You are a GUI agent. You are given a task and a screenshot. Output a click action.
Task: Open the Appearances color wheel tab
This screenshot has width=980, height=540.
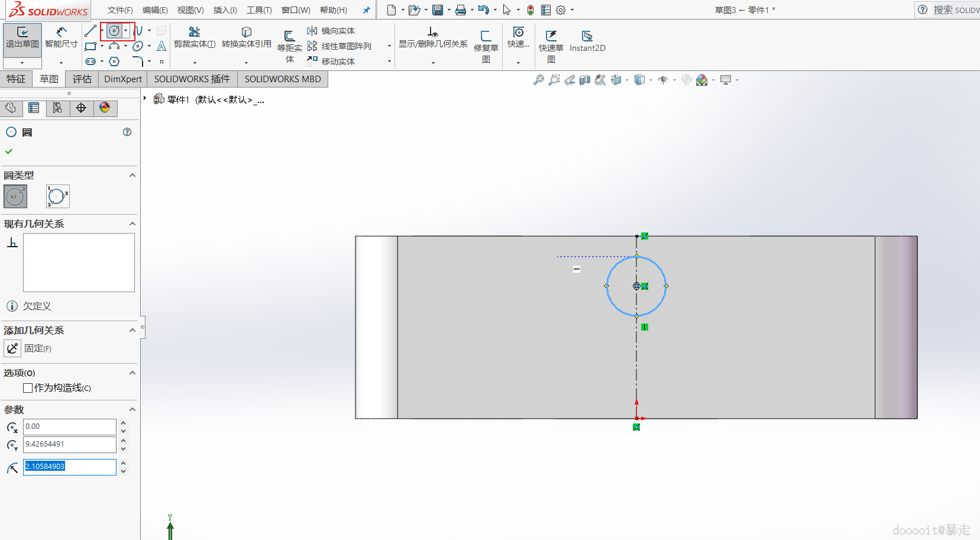pos(105,108)
